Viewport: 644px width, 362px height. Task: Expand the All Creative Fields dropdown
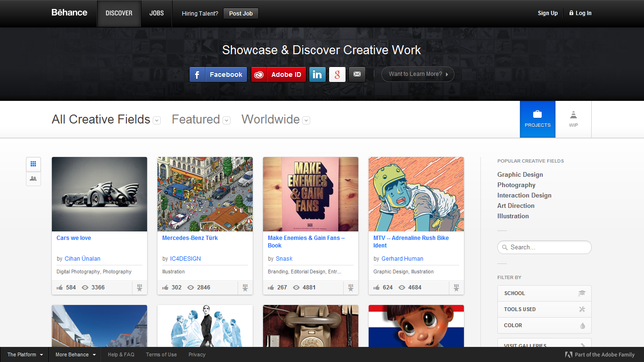point(157,120)
